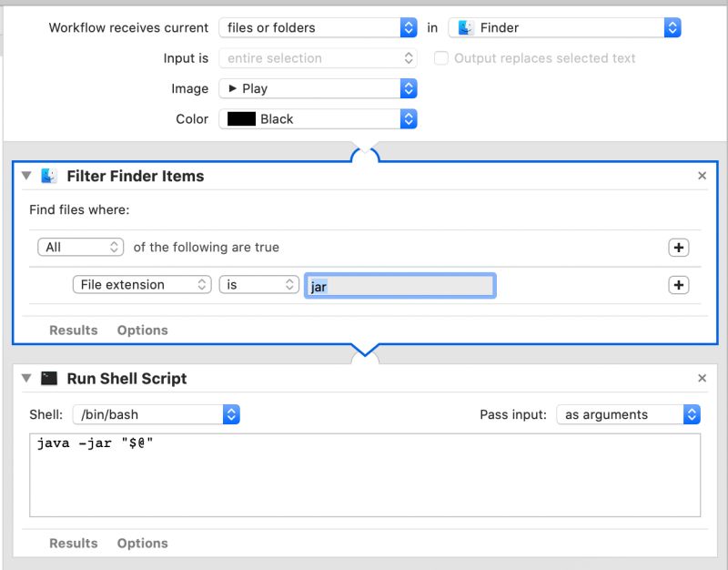Click the Finder app icon in application selector

[x=466, y=28]
